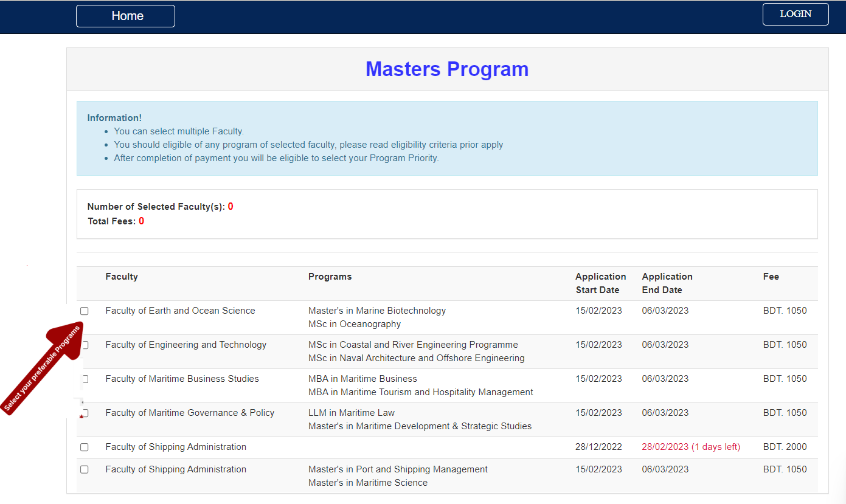Check Shipping Administration box with BDT. 1050 fee
The width and height of the screenshot is (846, 504).
85,469
